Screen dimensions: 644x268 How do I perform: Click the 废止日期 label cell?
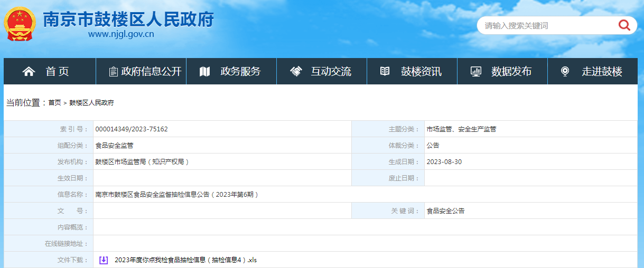(388, 178)
